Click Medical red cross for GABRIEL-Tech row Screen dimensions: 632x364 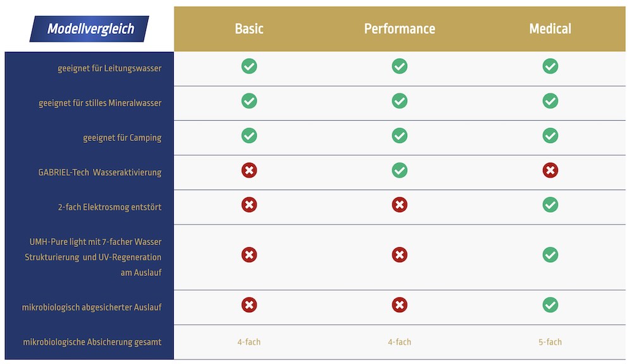click(x=550, y=171)
